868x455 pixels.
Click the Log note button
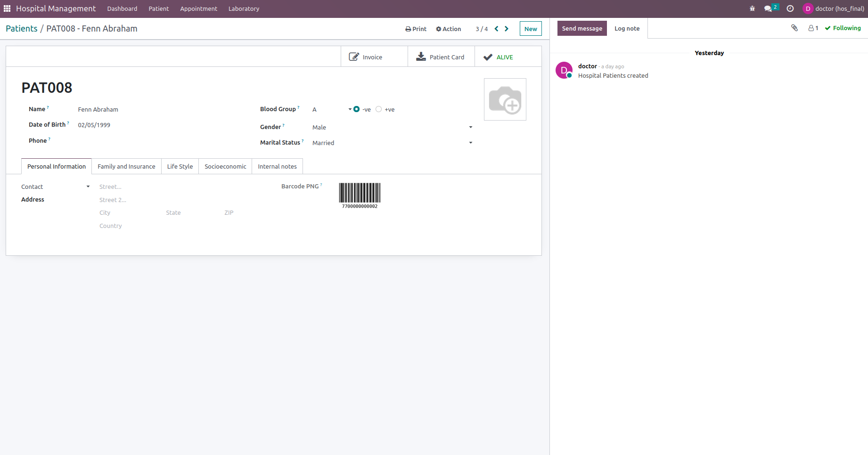pyautogui.click(x=627, y=28)
